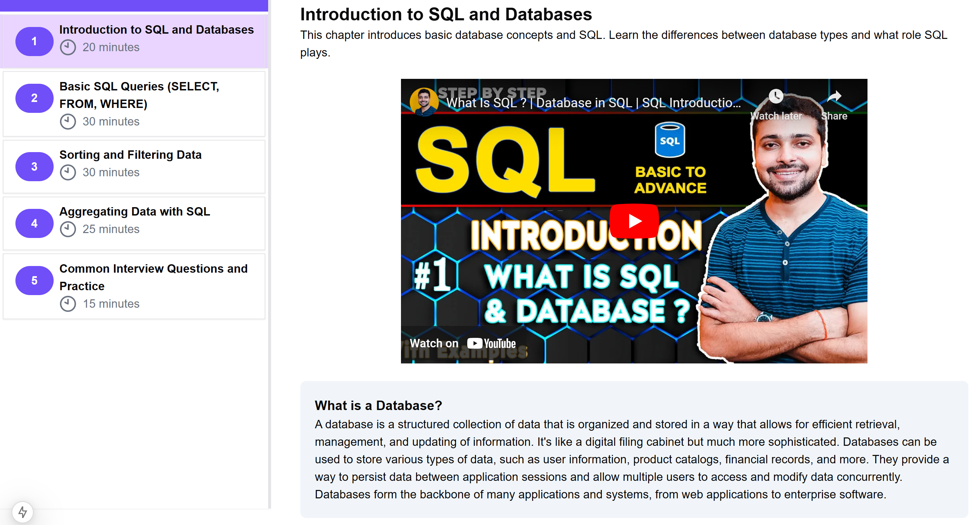The image size is (980, 525).
Task: Click chapter 4 number badge
Action: pos(34,223)
